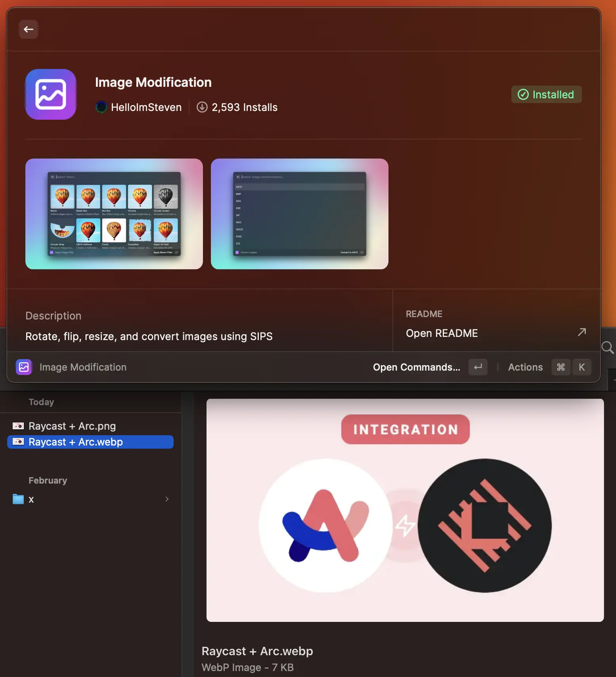Select Raycast + Arc.webp file

pyautogui.click(x=75, y=442)
